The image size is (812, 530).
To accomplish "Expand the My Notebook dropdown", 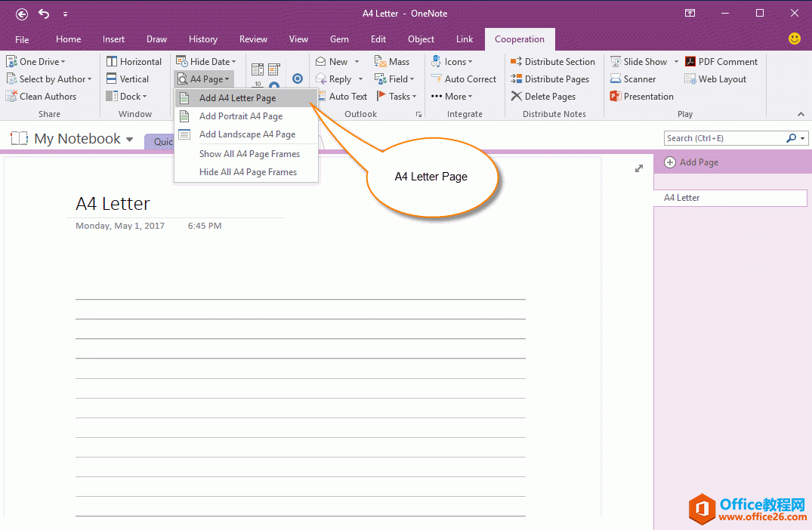I will pyautogui.click(x=129, y=140).
